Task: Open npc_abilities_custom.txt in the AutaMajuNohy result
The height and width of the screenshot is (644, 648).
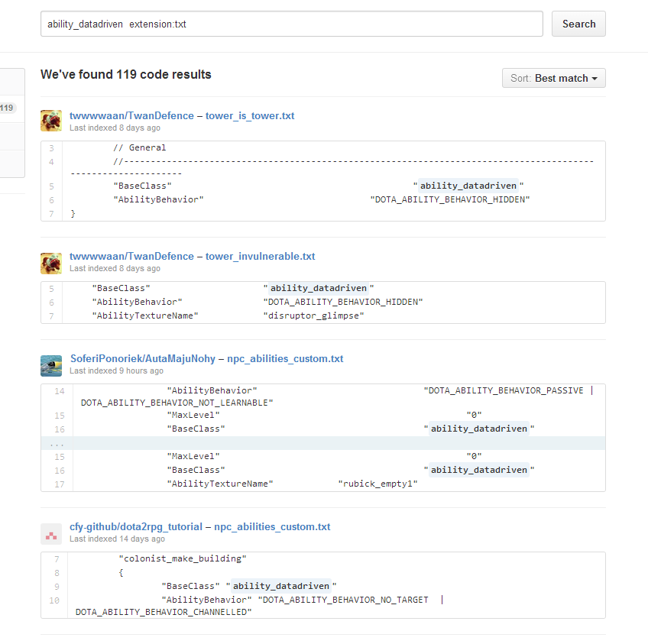Action: pos(285,359)
